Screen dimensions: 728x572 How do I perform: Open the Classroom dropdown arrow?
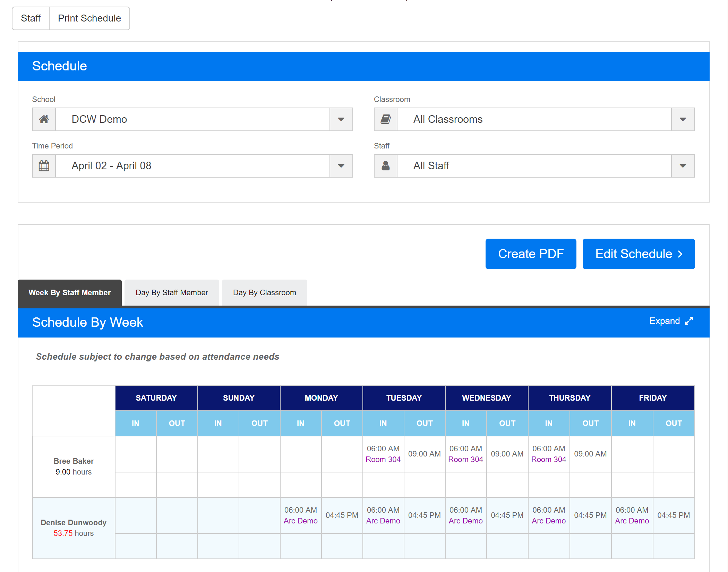[683, 119]
